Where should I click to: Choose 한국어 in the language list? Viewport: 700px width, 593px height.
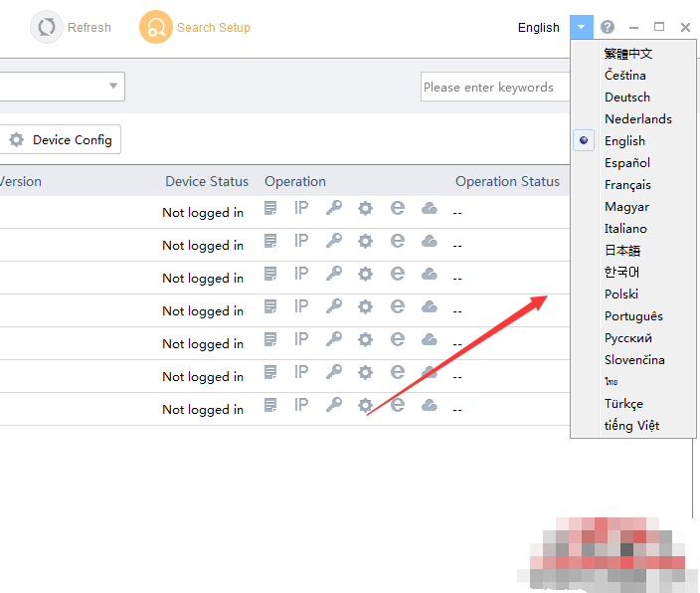(x=621, y=273)
